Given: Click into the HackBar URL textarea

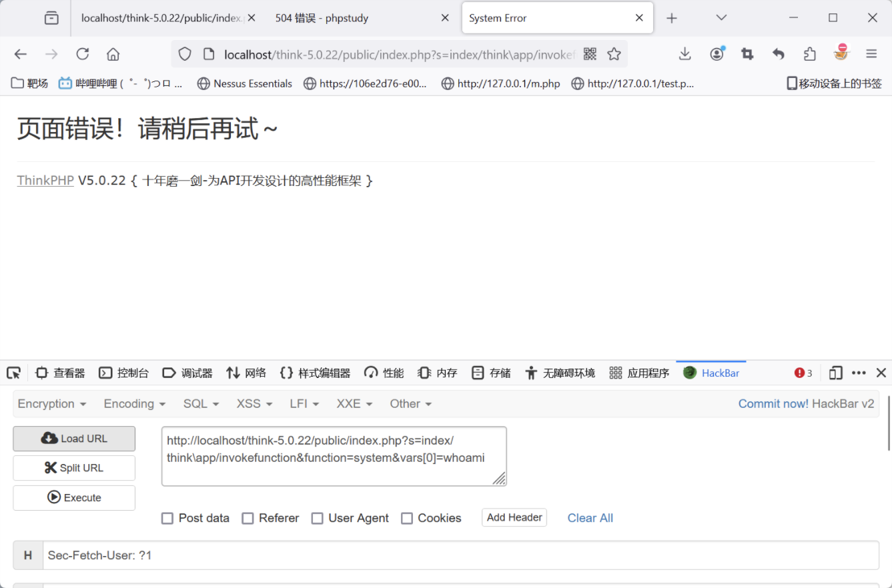Looking at the screenshot, I should click(x=334, y=457).
